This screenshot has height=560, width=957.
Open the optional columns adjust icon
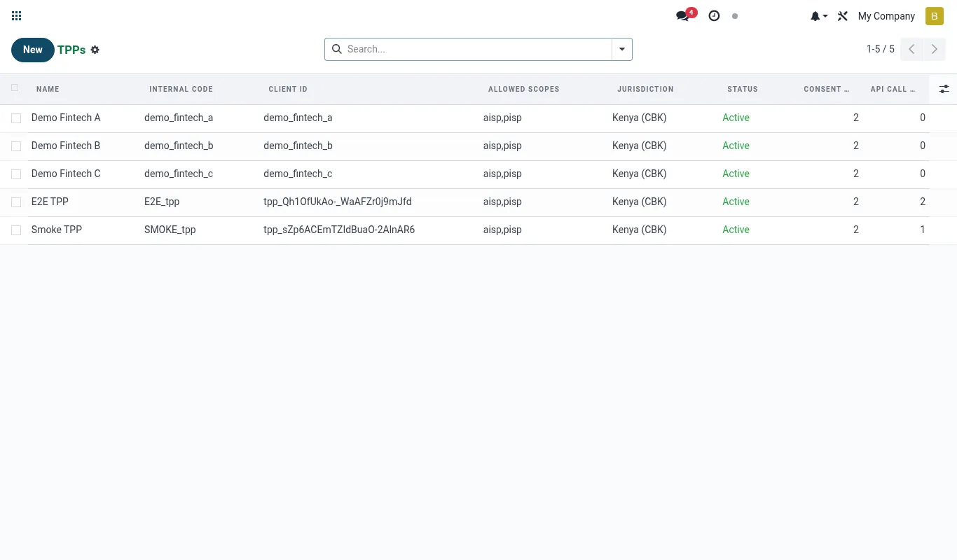coord(944,89)
